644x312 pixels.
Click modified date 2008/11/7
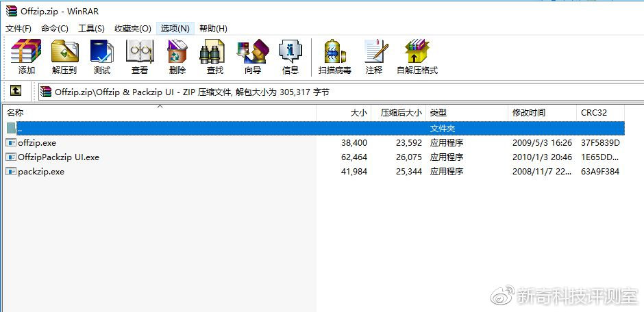(x=542, y=171)
